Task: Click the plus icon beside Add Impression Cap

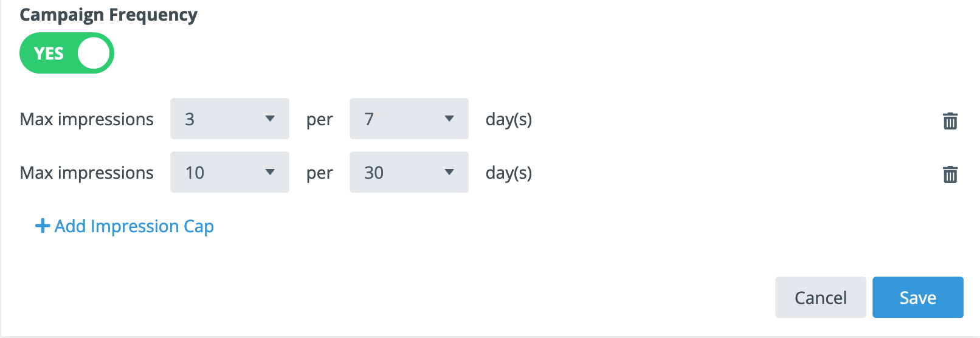Action: point(42,226)
